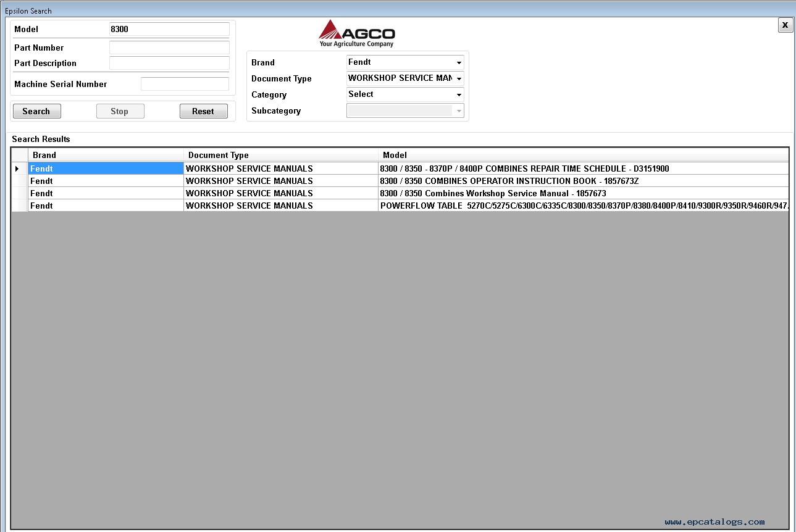The height and width of the screenshot is (532, 796).
Task: Close the Epsilon Search window
Action: click(x=785, y=25)
